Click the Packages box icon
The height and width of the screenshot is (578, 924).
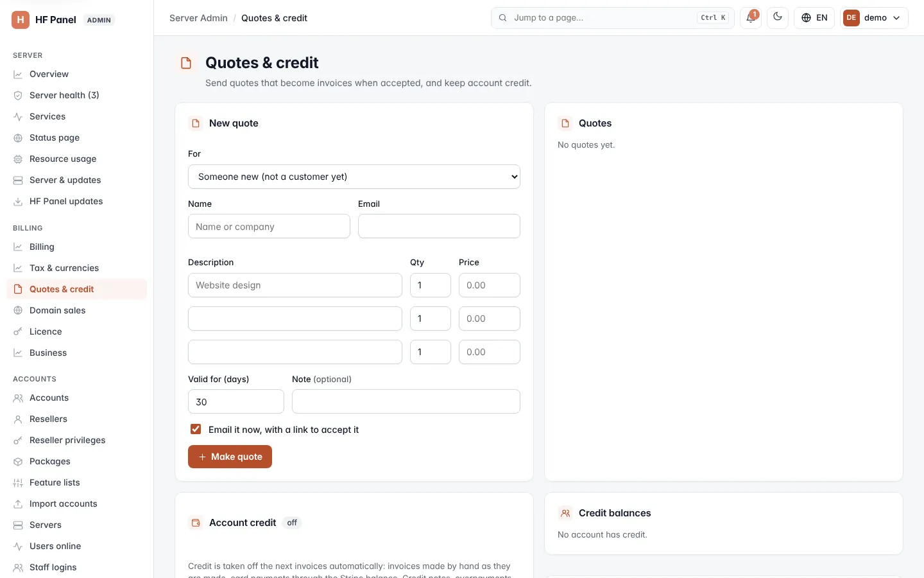18,462
